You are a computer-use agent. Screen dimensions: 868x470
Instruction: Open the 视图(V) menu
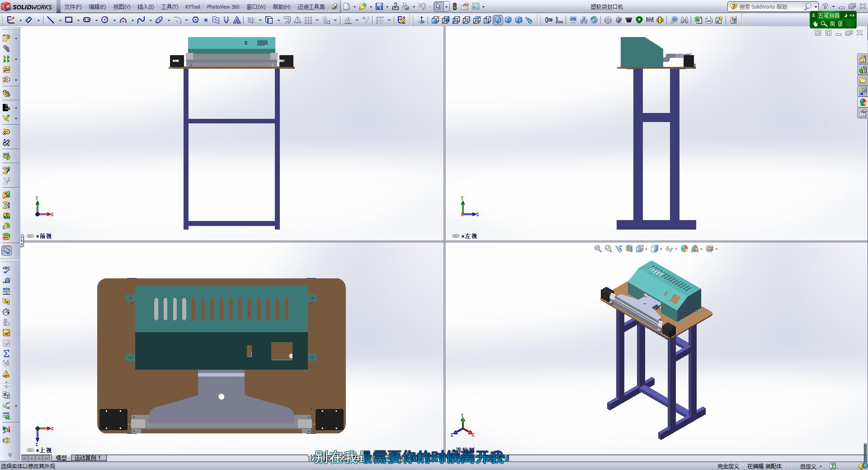coord(122,7)
